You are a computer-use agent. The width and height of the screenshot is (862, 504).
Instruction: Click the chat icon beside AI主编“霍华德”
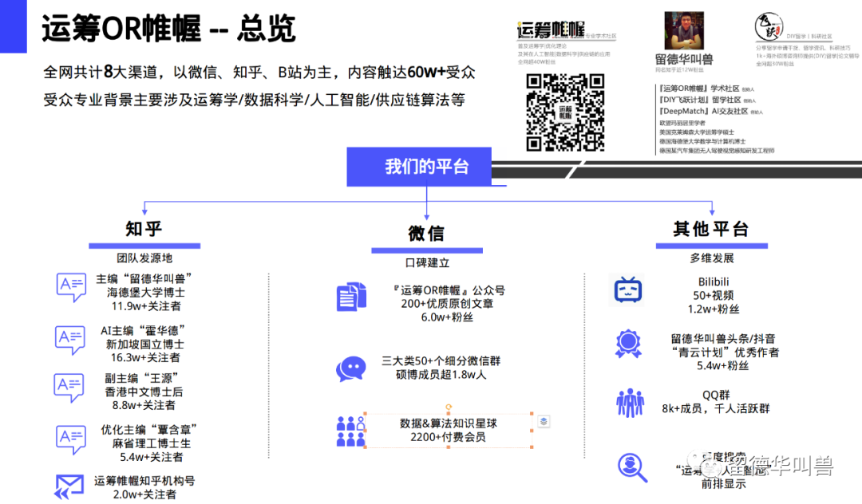click(69, 339)
